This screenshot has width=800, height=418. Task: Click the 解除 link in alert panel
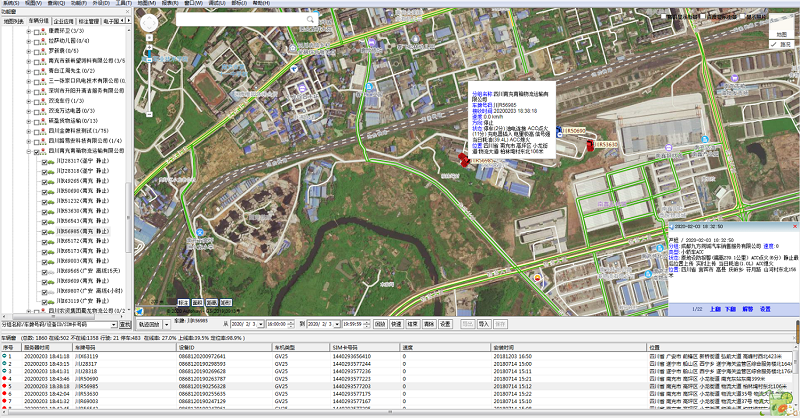point(747,310)
